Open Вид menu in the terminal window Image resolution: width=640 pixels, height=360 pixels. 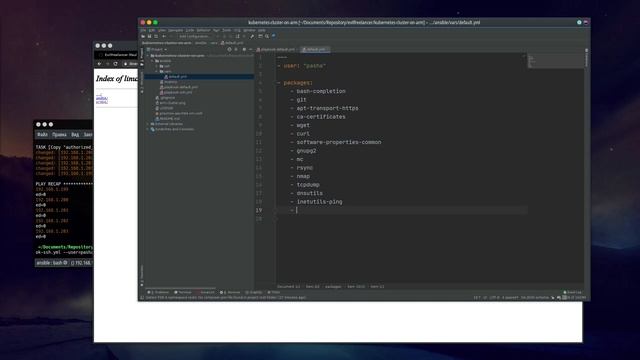tap(75, 134)
